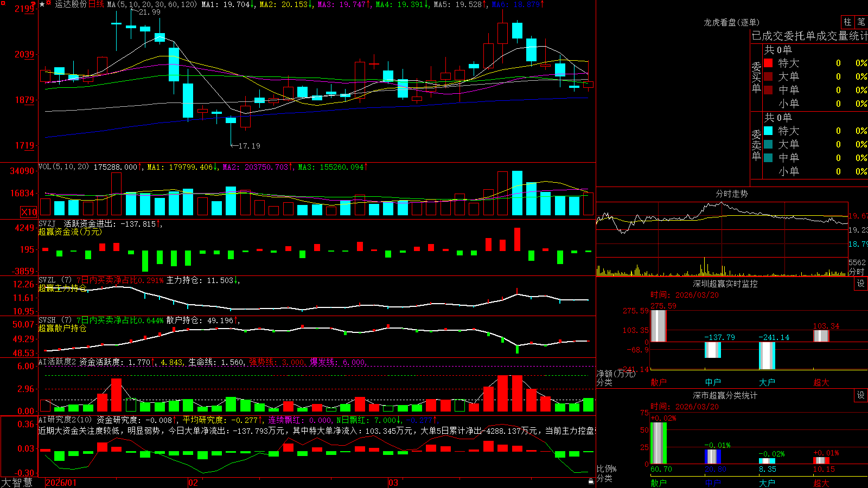868x488 pixels.
Task: Click the dark red 中单 buy order swatch
Action: [x=768, y=90]
